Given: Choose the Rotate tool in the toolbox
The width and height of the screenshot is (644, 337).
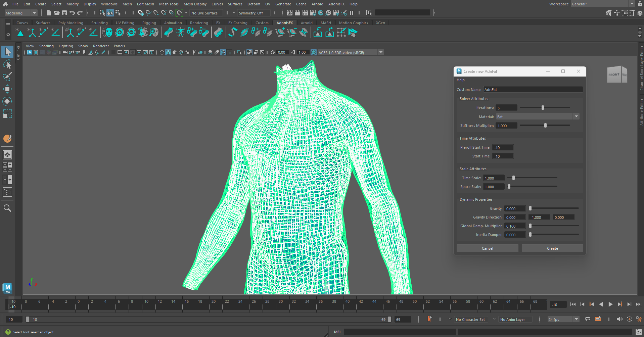Looking at the screenshot, I should [x=7, y=101].
